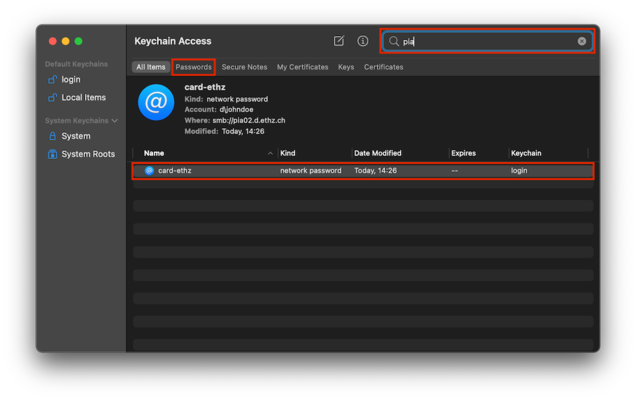The image size is (636, 400).
Task: Sort by the Kind column header
Action: coord(288,153)
